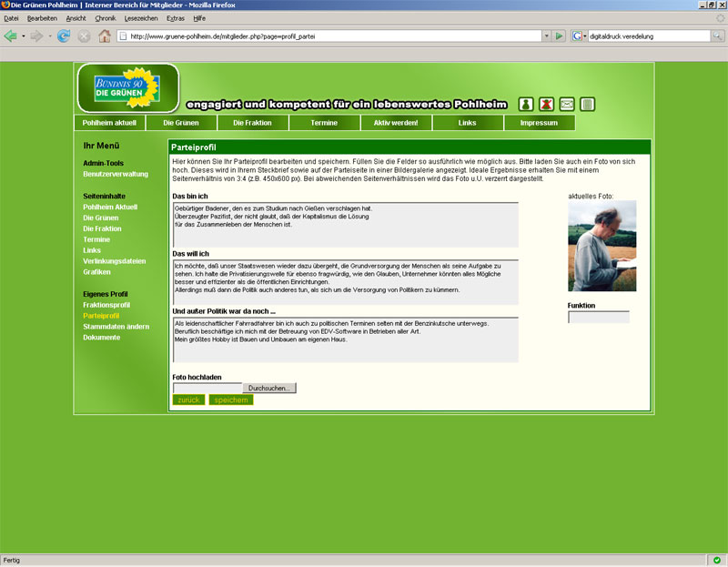Click the green Go arrow beside address bar
Screen dimensions: 728x567
pyautogui.click(x=560, y=36)
